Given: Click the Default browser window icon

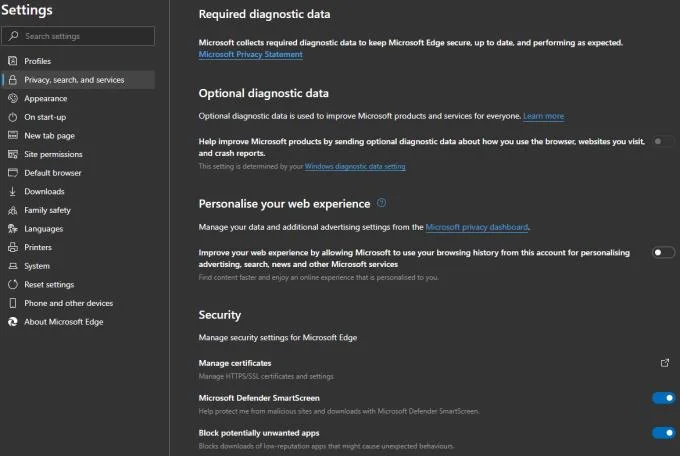Looking at the screenshot, I should [x=13, y=173].
